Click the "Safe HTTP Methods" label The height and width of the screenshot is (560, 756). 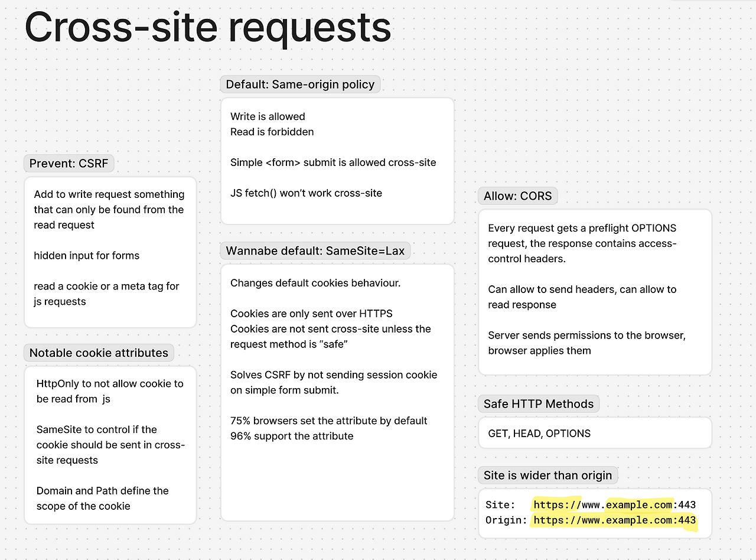pos(538,403)
